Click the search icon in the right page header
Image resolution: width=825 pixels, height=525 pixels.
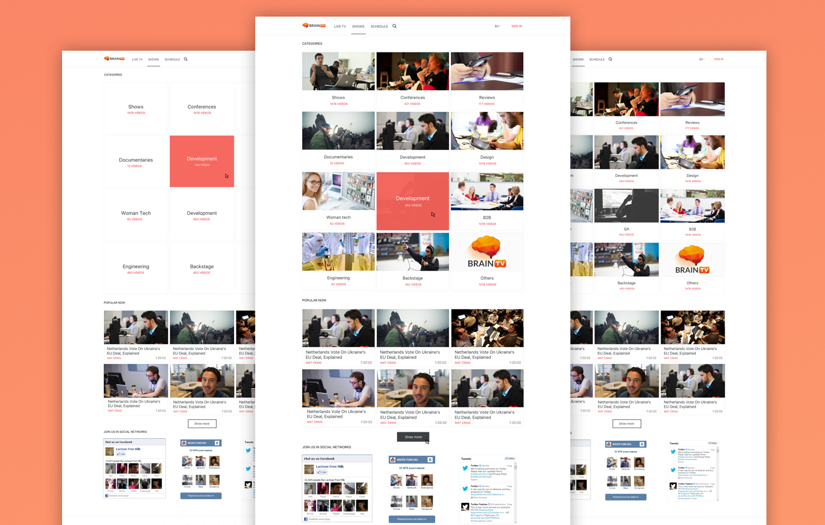[610, 59]
